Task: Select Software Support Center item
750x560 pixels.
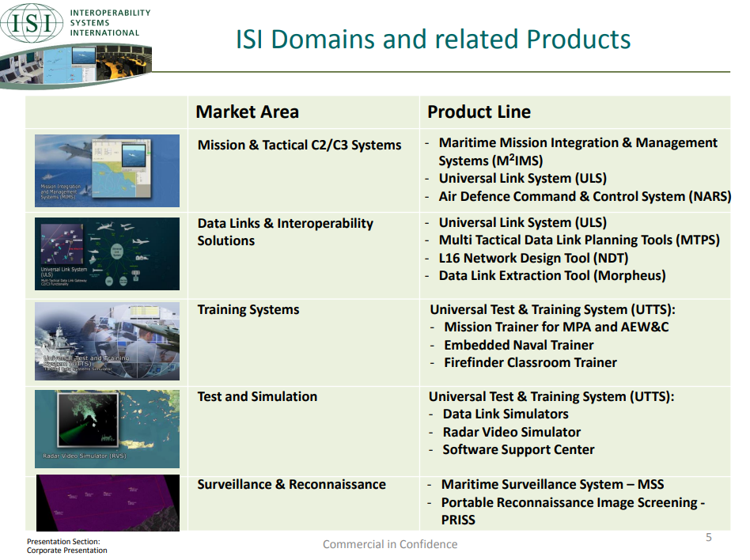Action: (518, 450)
